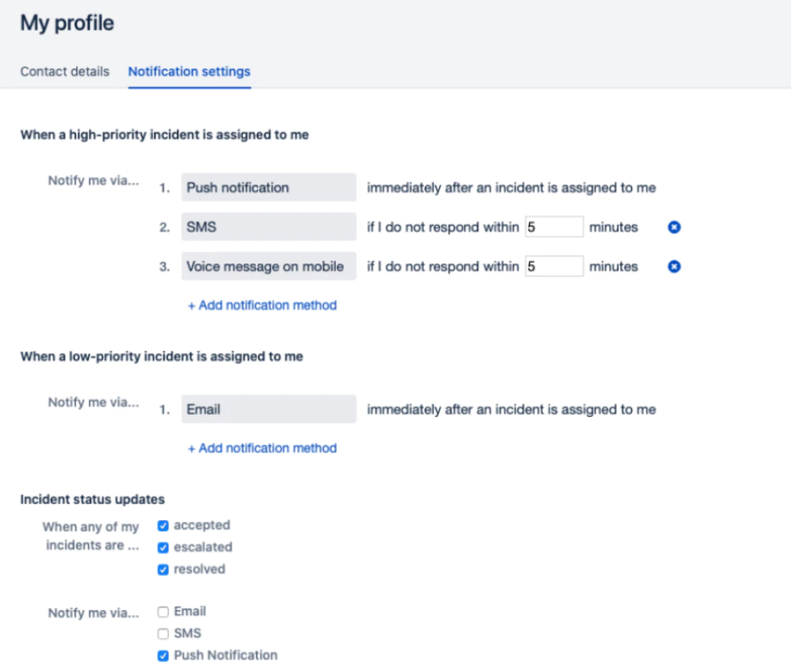Click the My profile page heading
This screenshot has height=672, width=791.
point(67,24)
